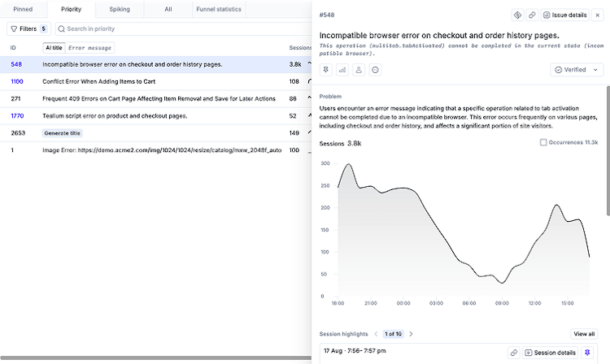
Task: Open the Funnel statistics tab
Action: 218,10
